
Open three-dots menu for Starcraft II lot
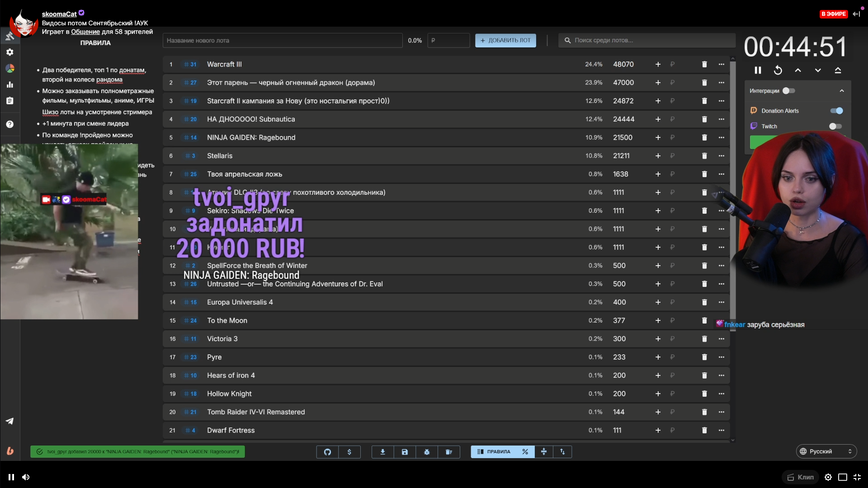click(721, 101)
